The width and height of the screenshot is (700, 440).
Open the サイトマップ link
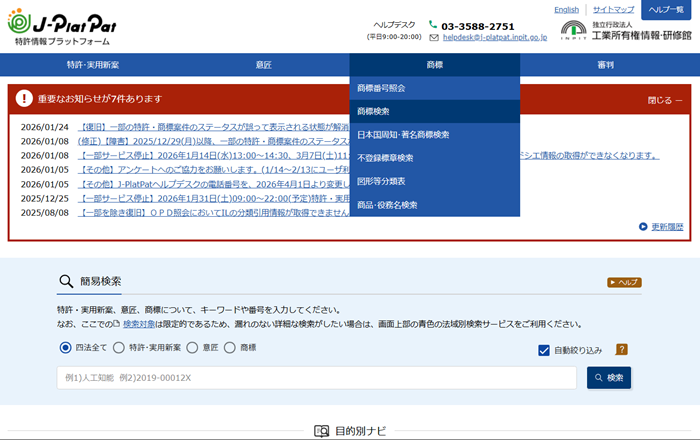tap(613, 9)
